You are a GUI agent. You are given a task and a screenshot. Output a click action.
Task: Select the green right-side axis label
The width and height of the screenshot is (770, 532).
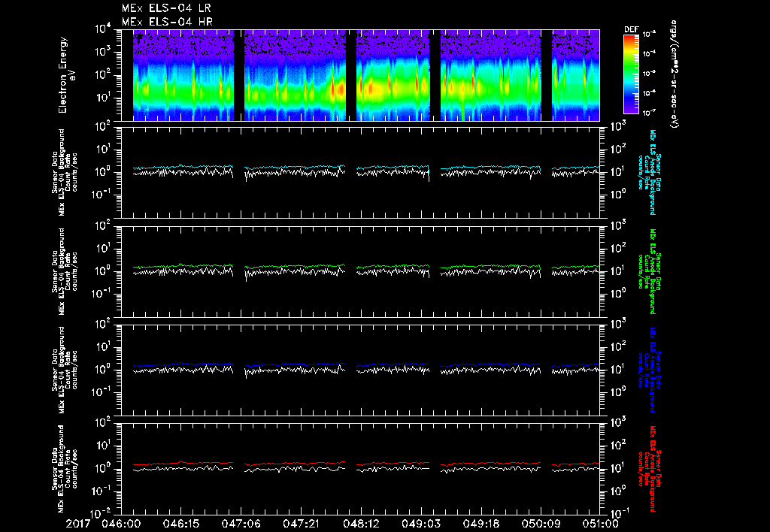(x=649, y=271)
